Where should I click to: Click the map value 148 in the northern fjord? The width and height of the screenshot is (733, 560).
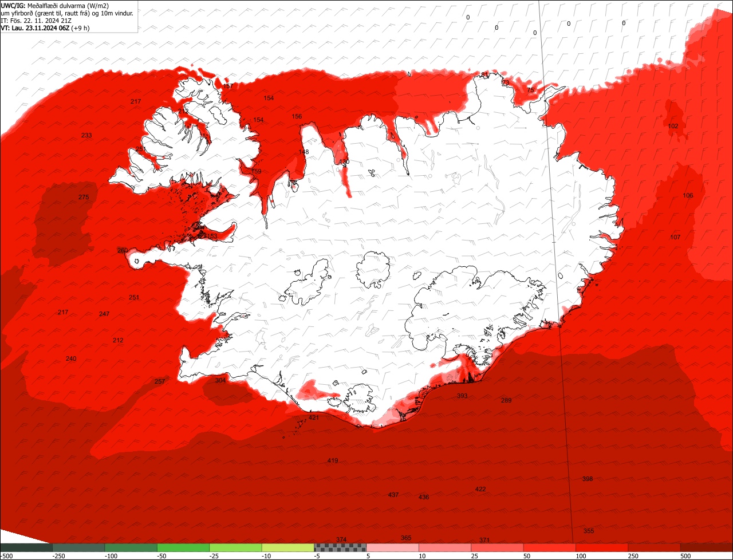click(304, 152)
